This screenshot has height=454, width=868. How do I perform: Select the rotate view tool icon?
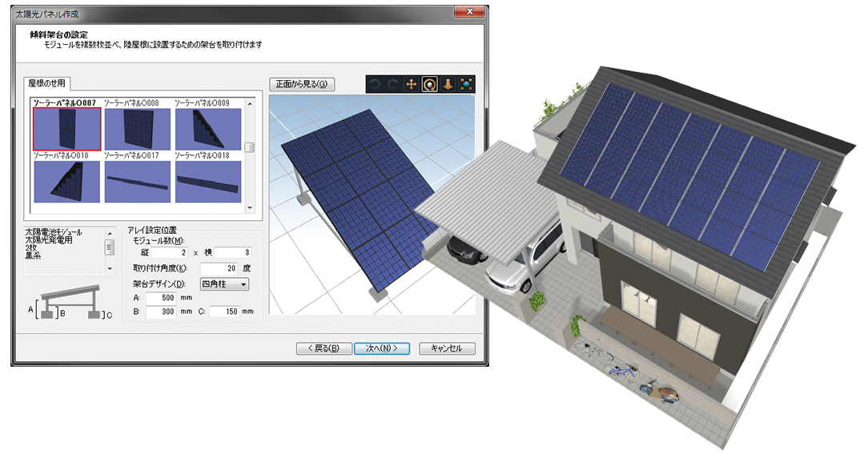click(x=430, y=84)
